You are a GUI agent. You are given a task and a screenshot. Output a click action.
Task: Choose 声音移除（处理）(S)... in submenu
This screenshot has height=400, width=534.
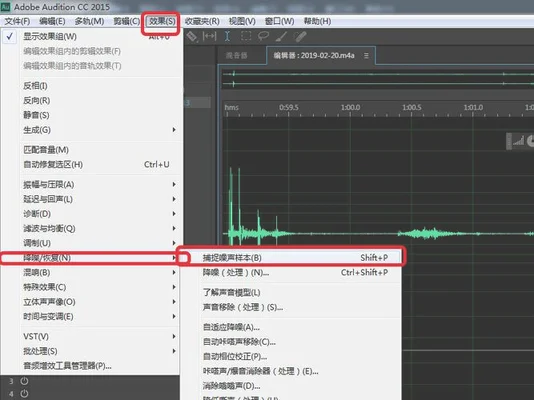[x=291, y=307]
